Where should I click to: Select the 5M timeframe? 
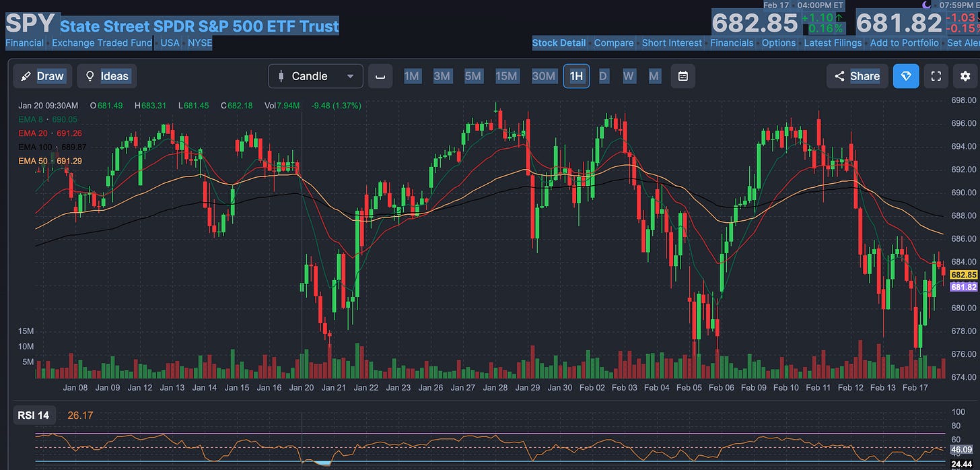[473, 76]
